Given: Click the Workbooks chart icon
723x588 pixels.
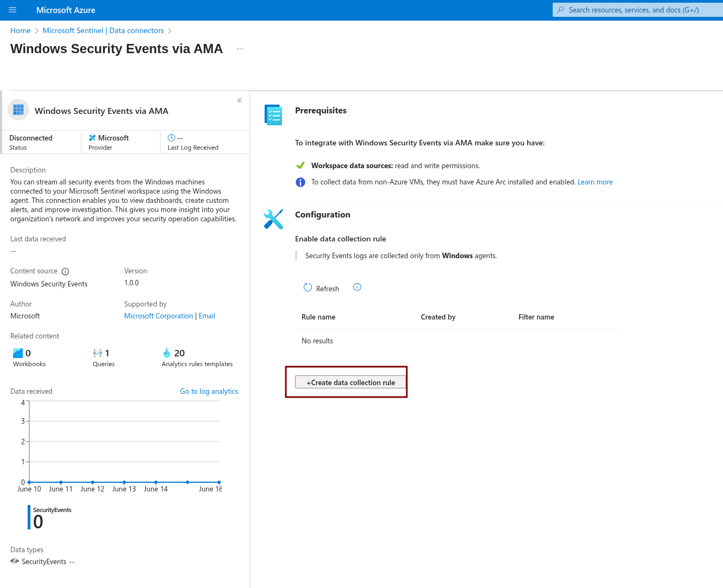Looking at the screenshot, I should point(18,353).
